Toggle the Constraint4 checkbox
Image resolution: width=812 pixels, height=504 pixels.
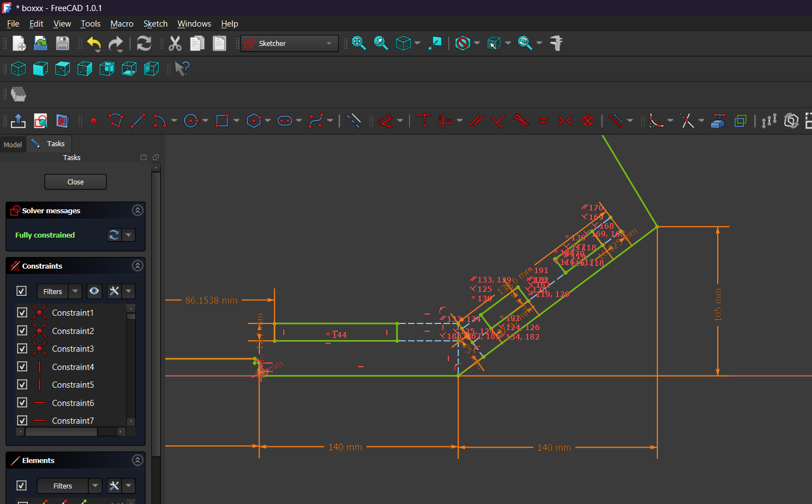pyautogui.click(x=22, y=367)
